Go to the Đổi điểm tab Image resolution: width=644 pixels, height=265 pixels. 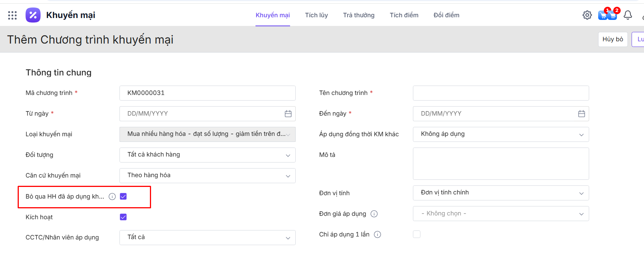tap(446, 15)
